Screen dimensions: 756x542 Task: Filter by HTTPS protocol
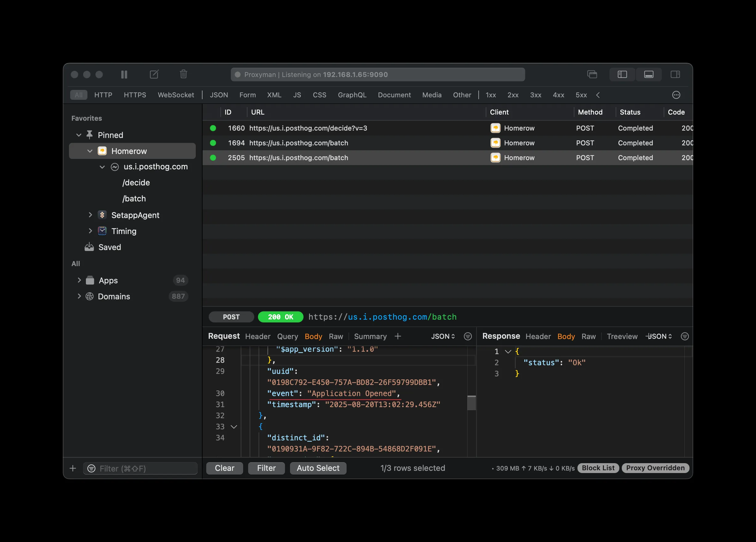click(x=135, y=95)
